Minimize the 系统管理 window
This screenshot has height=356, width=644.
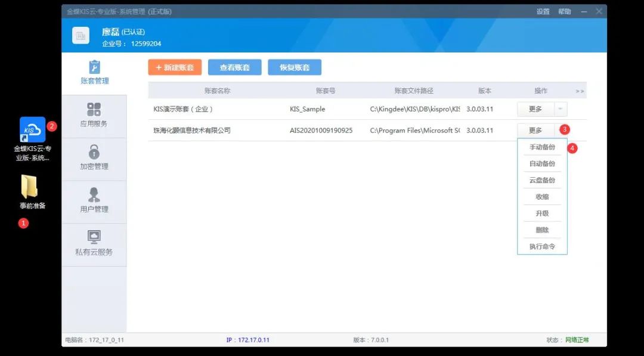584,11
